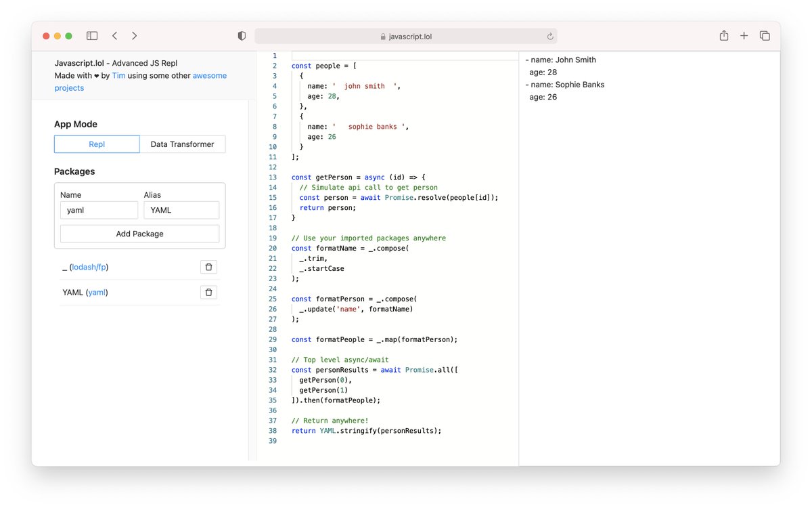This screenshot has height=508, width=812.
Task: Click line number 39 in the gutter
Action: pyautogui.click(x=273, y=442)
